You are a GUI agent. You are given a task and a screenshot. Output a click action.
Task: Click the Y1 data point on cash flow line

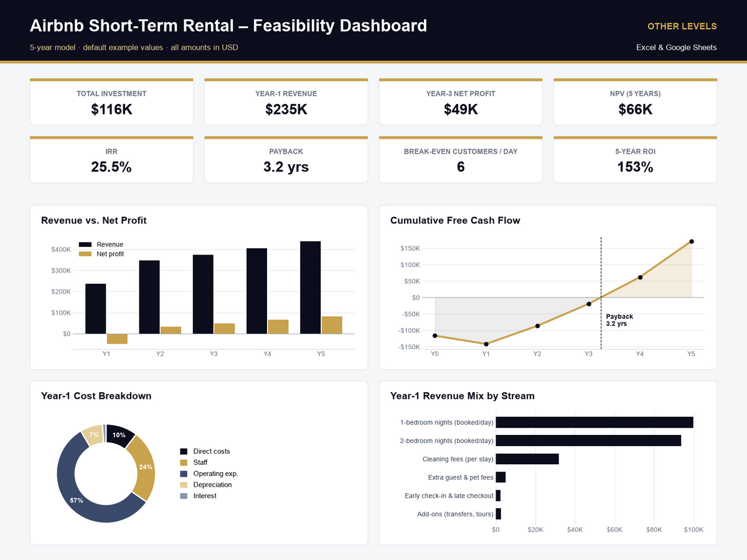coord(486,344)
